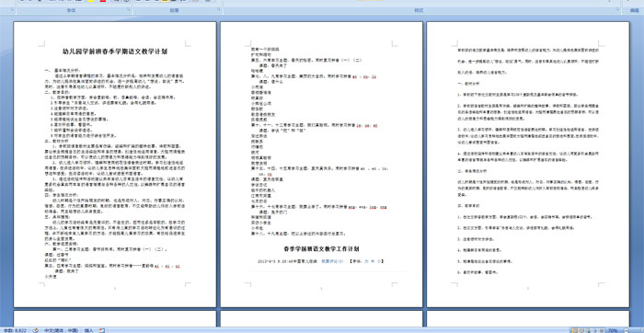This screenshot has width=644, height=333.
Task: Click the 编辑 editing group in ribbon
Action: click(x=634, y=10)
